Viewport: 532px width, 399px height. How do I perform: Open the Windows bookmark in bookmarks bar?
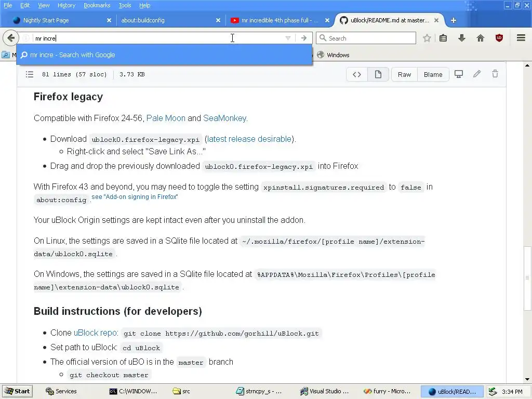333,55
